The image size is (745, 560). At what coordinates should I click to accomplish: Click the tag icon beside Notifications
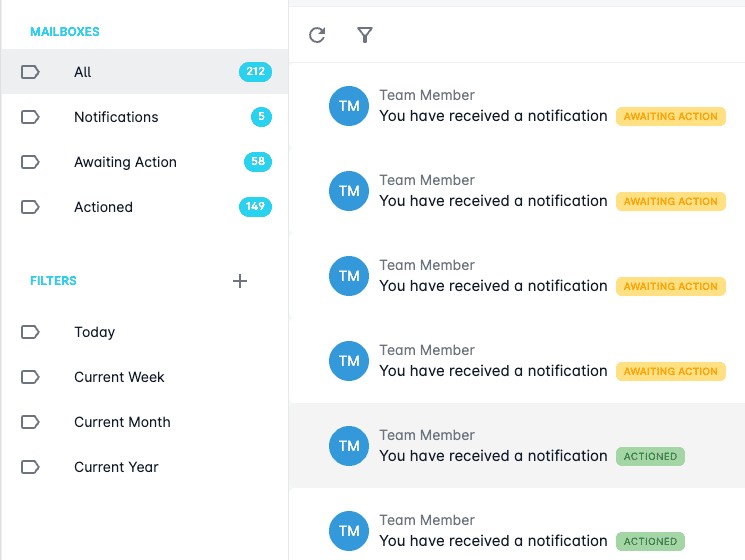30,117
